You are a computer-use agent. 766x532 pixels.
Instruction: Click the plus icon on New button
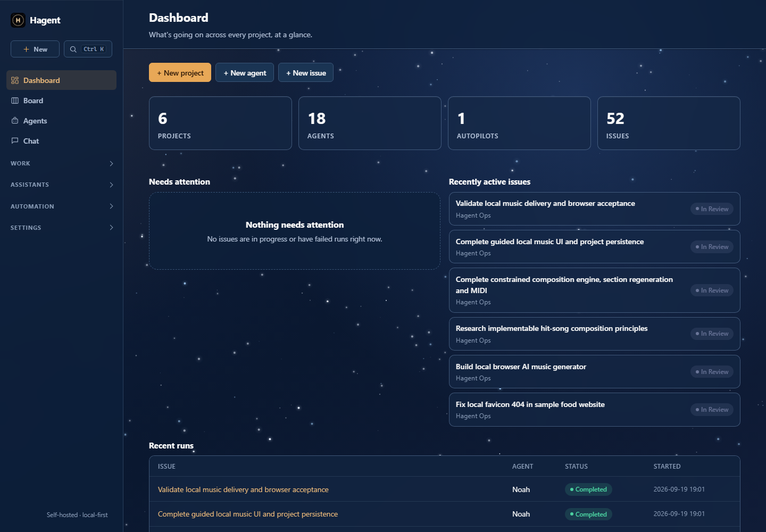[x=26, y=49]
